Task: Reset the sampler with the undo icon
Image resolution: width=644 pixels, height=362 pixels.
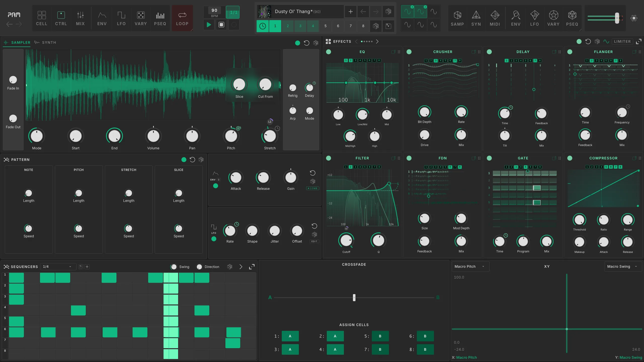Action: (x=306, y=43)
